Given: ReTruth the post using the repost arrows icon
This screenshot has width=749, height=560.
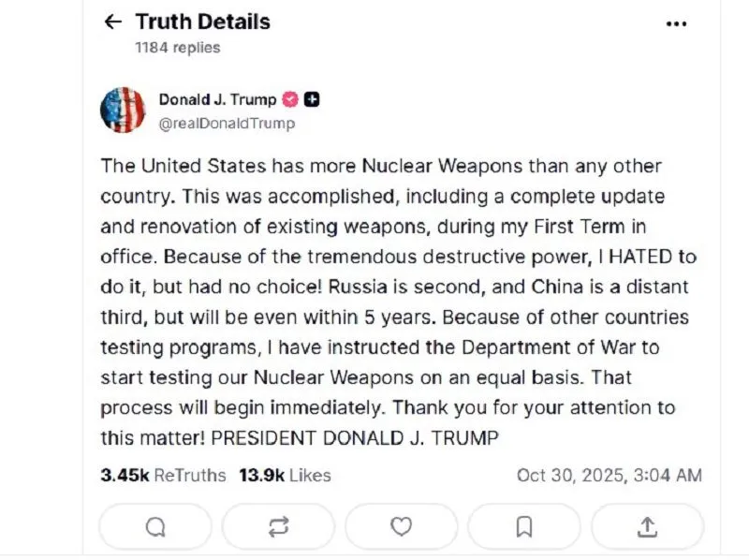Looking at the screenshot, I should pyautogui.click(x=278, y=525).
